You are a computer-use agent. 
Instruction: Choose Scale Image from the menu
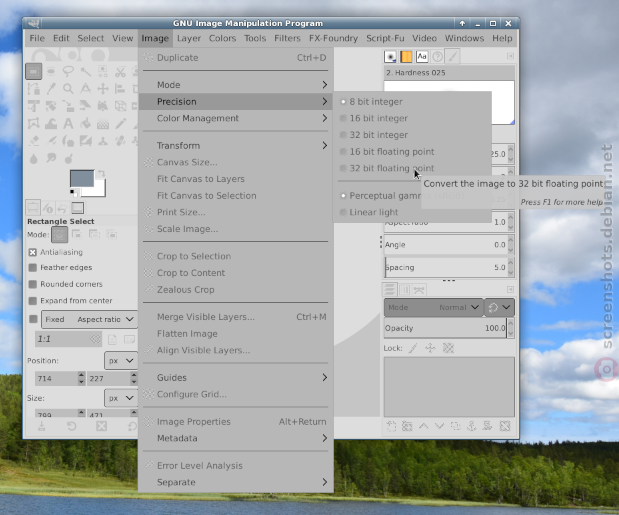tap(236, 229)
